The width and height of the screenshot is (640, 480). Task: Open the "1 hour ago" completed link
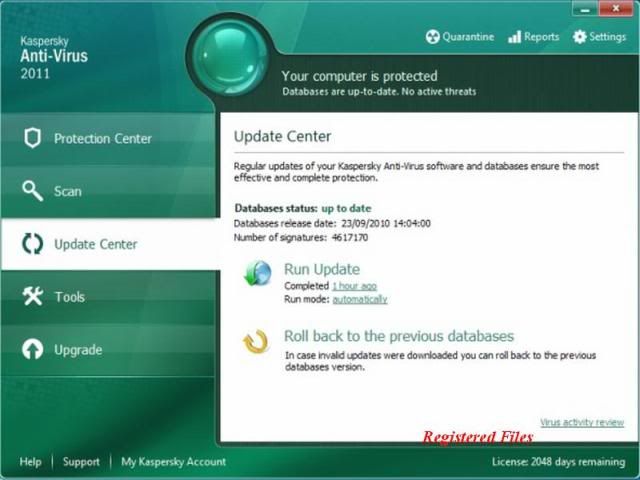[355, 286]
